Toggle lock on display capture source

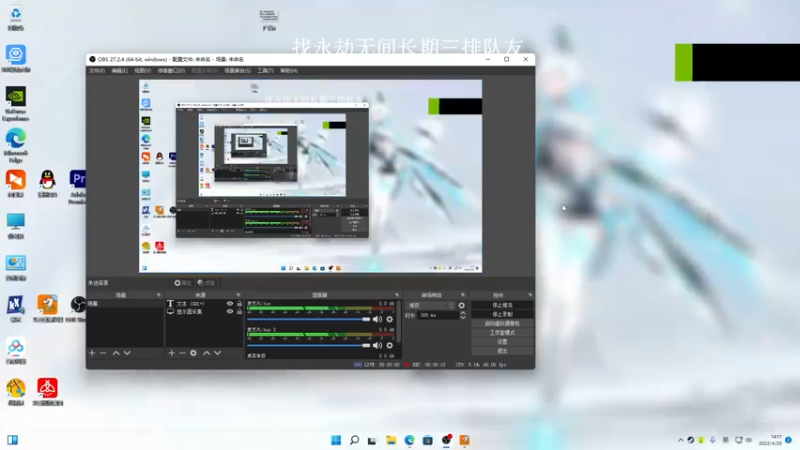(239, 311)
